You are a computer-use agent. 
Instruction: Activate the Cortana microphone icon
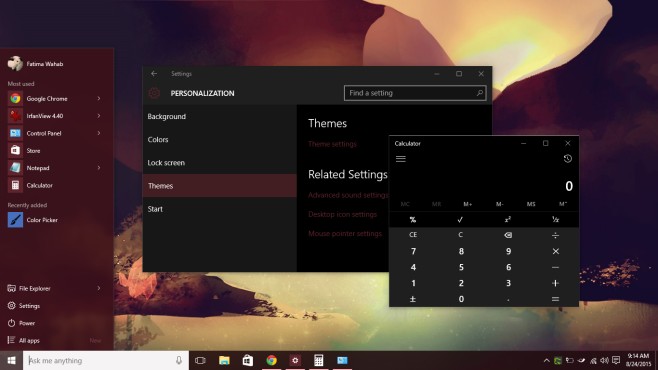click(x=179, y=360)
